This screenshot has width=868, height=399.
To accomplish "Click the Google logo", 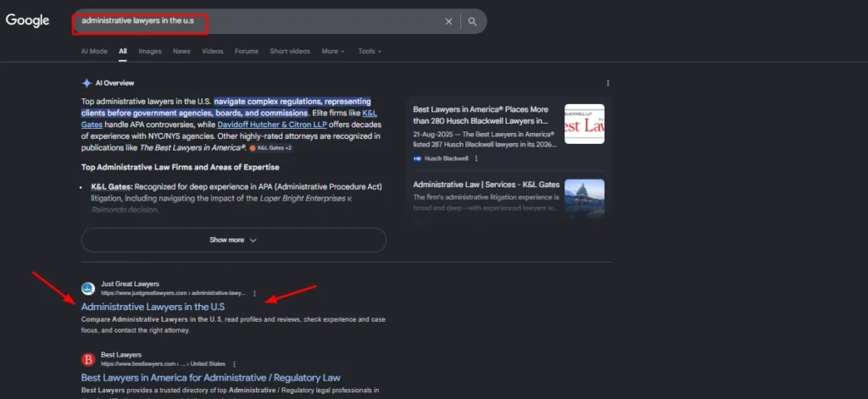I will tap(28, 20).
